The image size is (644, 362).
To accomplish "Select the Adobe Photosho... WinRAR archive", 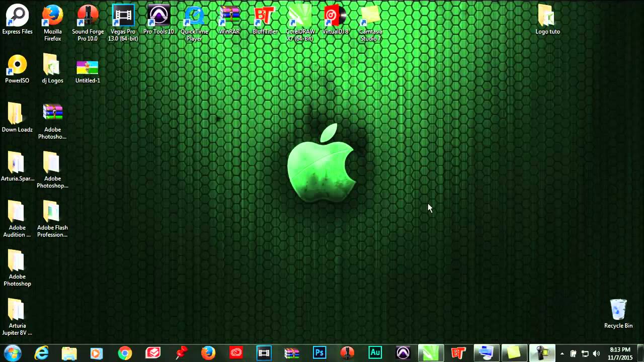I will point(52,122).
